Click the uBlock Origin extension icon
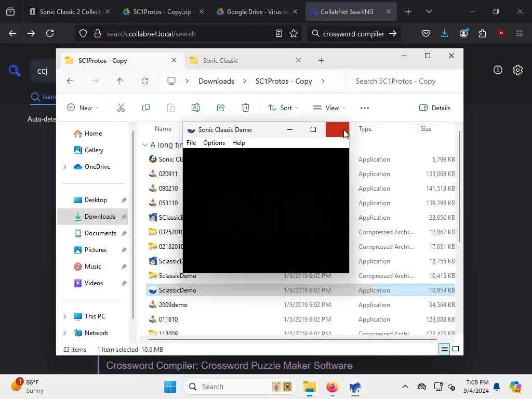Viewport: 532px width, 399px height. (x=501, y=33)
